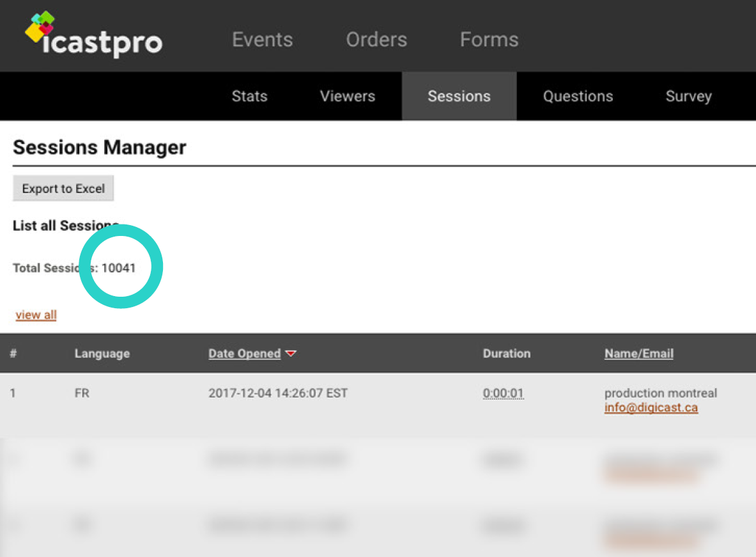Click the red sort arrow beside Date Opened

click(291, 354)
